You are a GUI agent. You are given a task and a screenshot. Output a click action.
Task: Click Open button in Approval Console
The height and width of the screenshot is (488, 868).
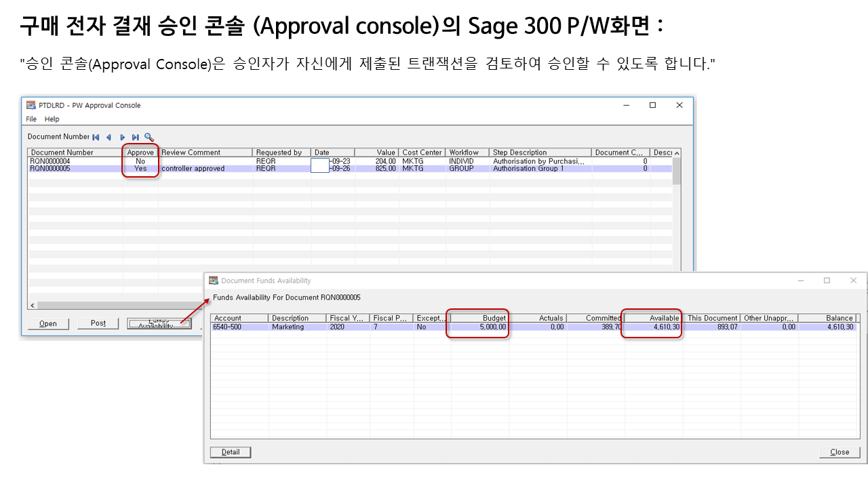click(x=48, y=323)
